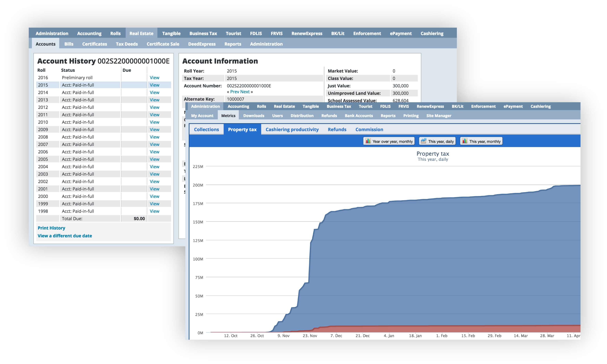Open Accounting menu in back window
Screen dimensions: 607x364
(x=89, y=33)
